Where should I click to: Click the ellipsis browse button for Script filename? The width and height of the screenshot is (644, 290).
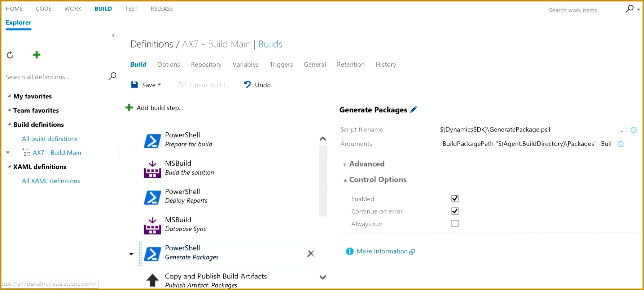tap(621, 130)
